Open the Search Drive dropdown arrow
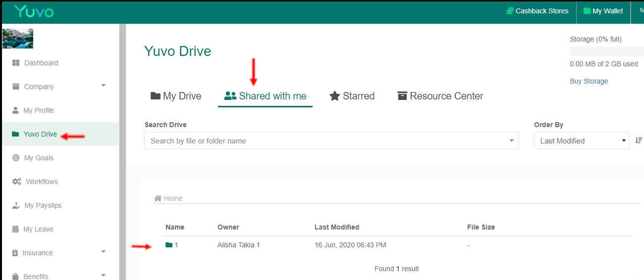Screen dimensions: 644x280 [x=512, y=141]
